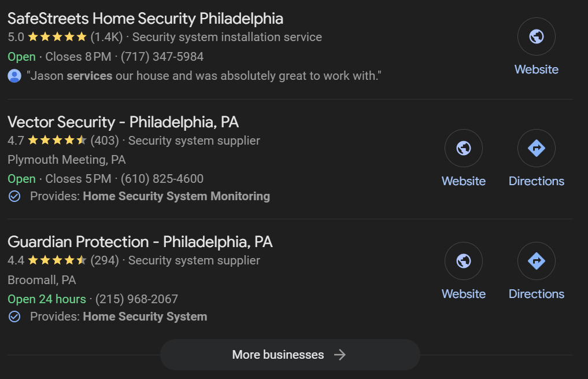This screenshot has width=588, height=379.
Task: Click SafeStreets' five-star rating
Action: (56, 36)
